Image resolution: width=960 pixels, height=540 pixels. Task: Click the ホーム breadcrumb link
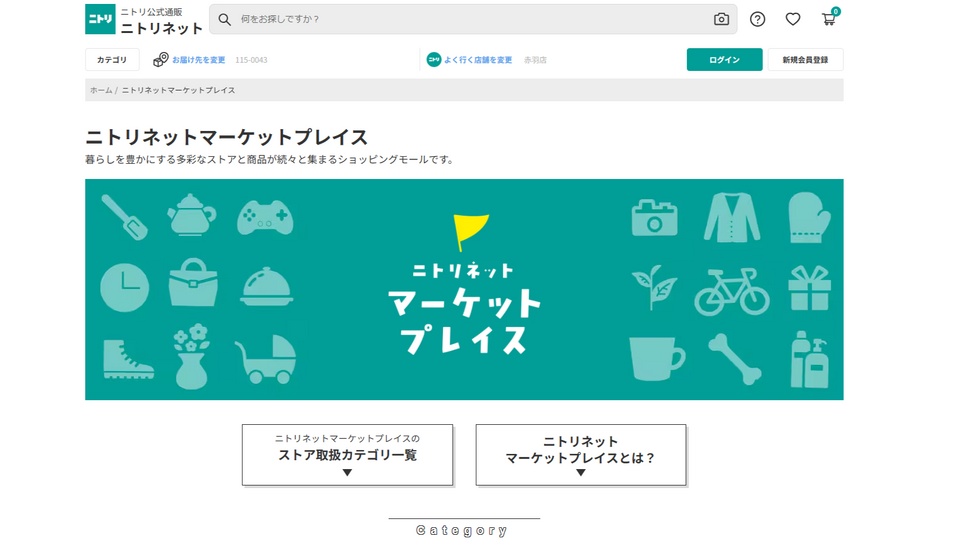click(101, 90)
